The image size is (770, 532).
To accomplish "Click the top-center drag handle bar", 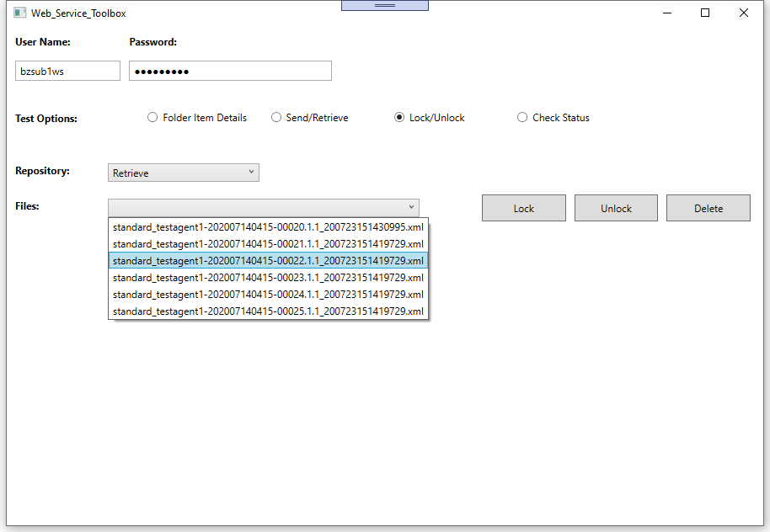I will pyautogui.click(x=384, y=5).
